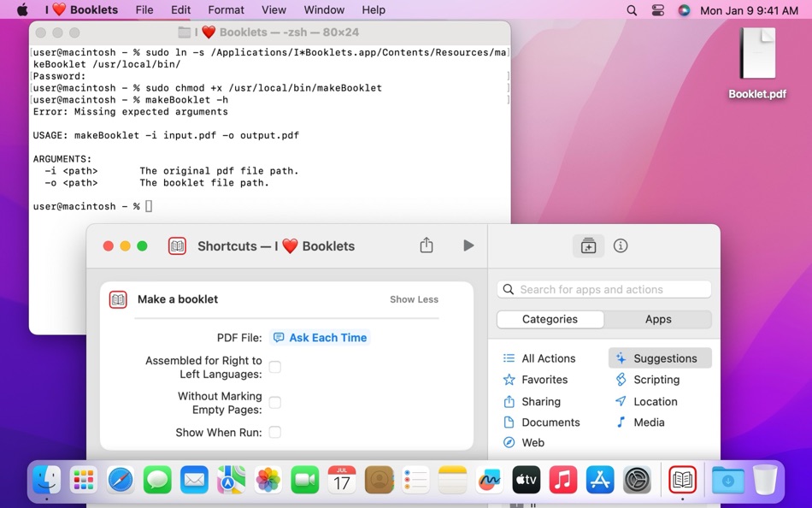The width and height of the screenshot is (812, 508).
Task: Open the Ask Each Time PDF File selector
Action: point(319,337)
